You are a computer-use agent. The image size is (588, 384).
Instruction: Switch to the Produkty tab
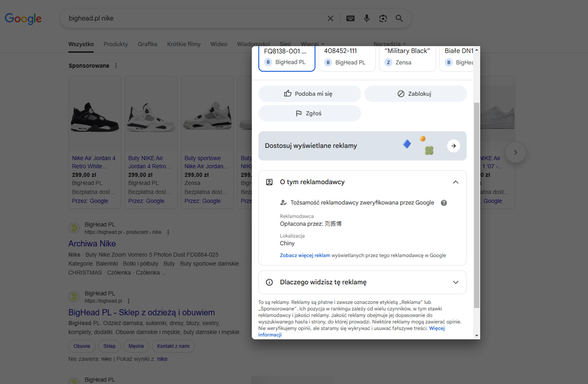click(x=115, y=44)
